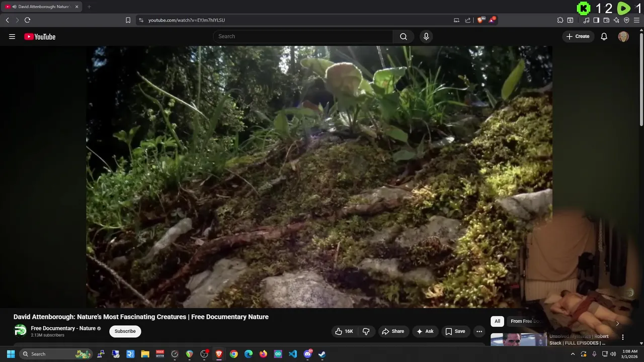Save the video to a playlist
Viewport: 644px width, 362px height.
[455, 331]
